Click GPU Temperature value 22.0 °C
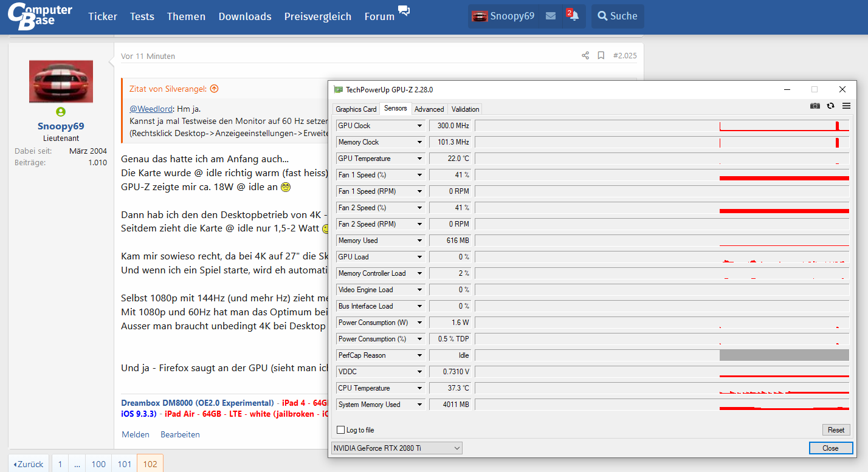 click(450, 159)
